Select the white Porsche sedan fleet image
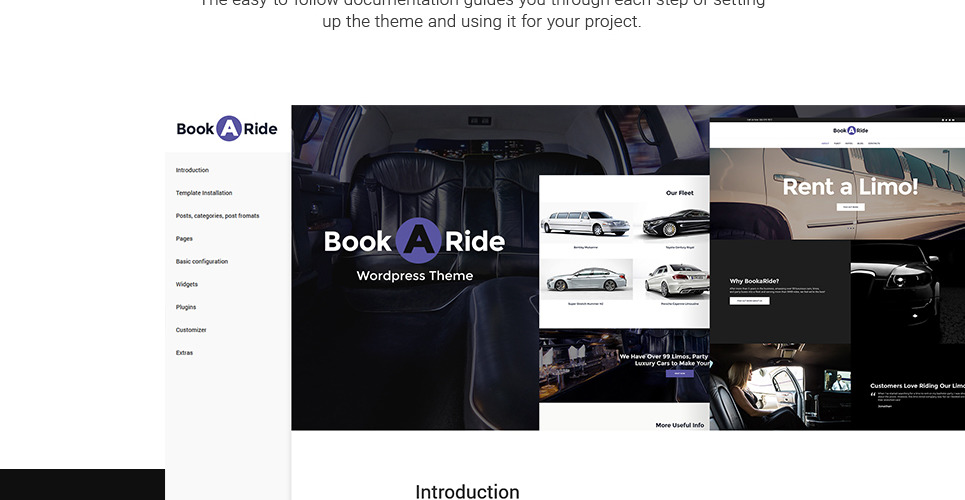Screen dimensions: 965x500 [x=676, y=279]
